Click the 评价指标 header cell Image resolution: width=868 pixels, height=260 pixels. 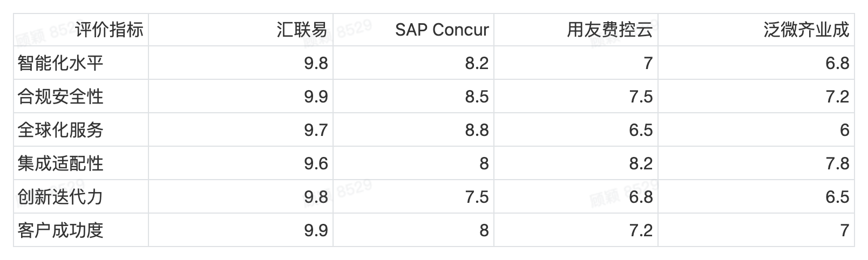[x=109, y=30]
